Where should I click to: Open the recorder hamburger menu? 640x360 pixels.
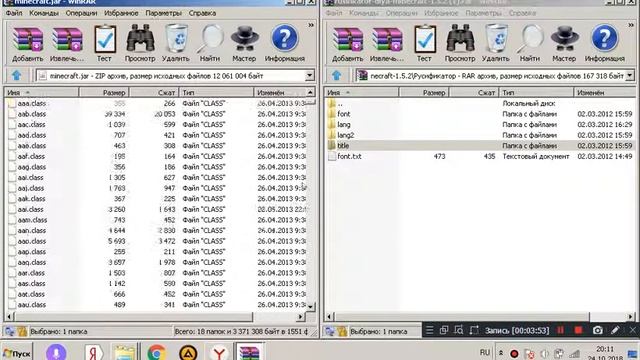(429, 330)
